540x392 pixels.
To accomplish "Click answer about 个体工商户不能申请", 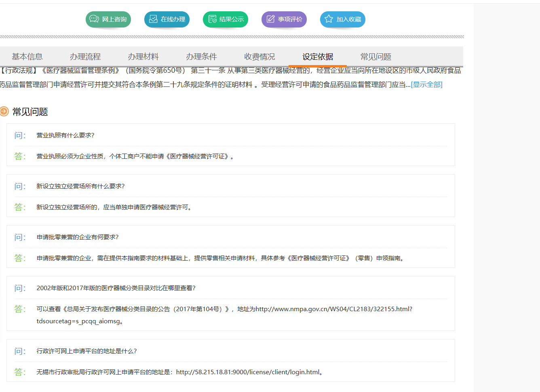I will [135, 156].
